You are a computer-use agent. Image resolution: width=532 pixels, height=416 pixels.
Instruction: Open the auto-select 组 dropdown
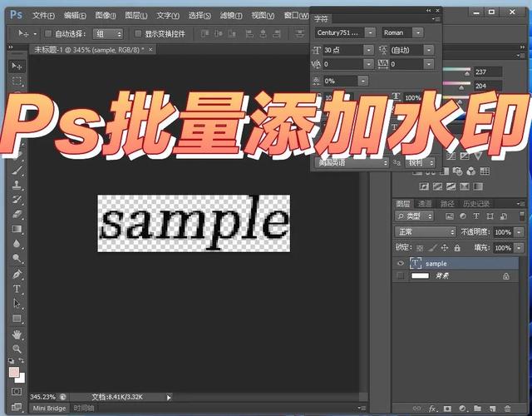[x=108, y=33]
